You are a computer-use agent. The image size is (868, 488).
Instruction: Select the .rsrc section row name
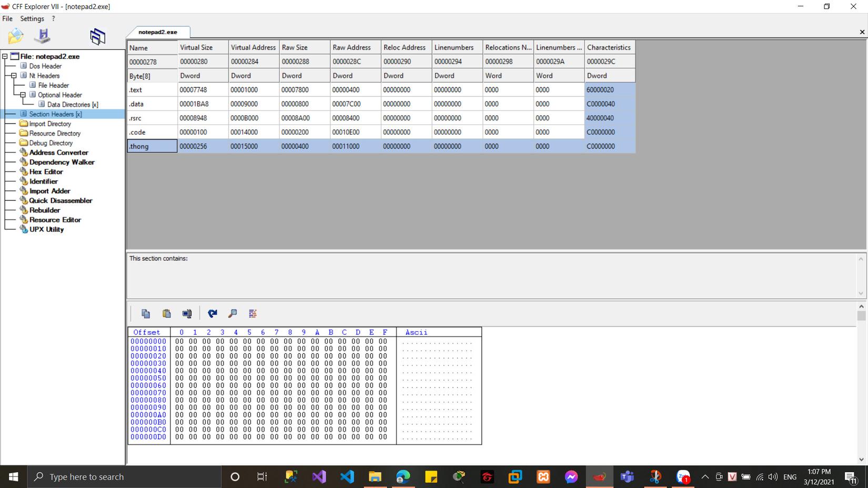[153, 118]
